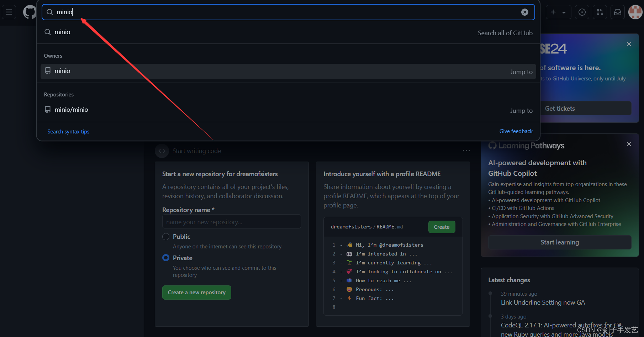This screenshot has height=337, width=644.
Task: Jump to the minio/minio repository result
Action: click(x=288, y=110)
